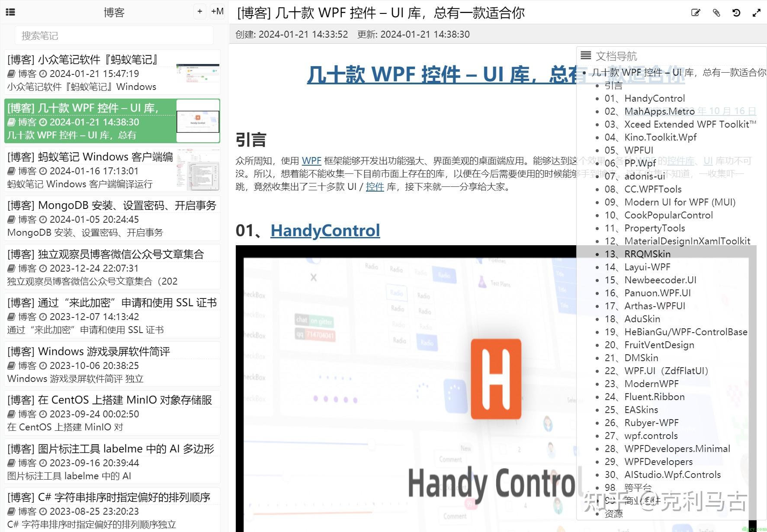The image size is (767, 532).
Task: Jump to 28、WPFDevelopers.Minimal in outline
Action: (x=668, y=449)
